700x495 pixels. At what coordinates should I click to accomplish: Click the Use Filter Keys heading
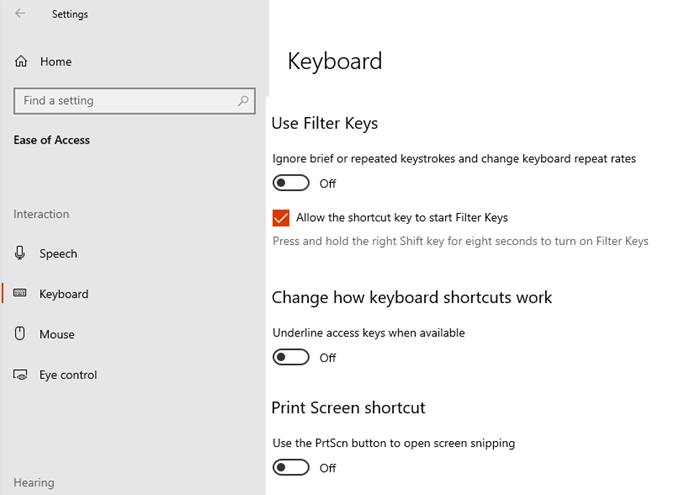[325, 124]
